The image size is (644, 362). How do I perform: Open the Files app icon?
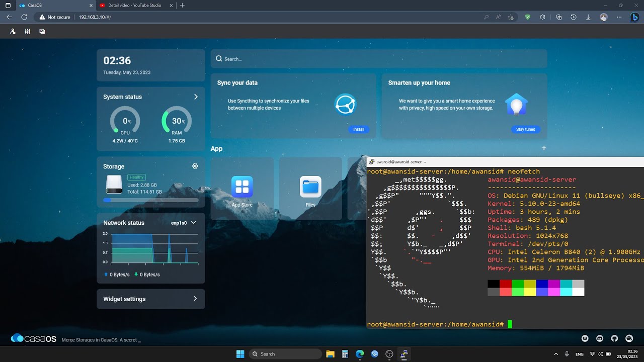pyautogui.click(x=310, y=187)
